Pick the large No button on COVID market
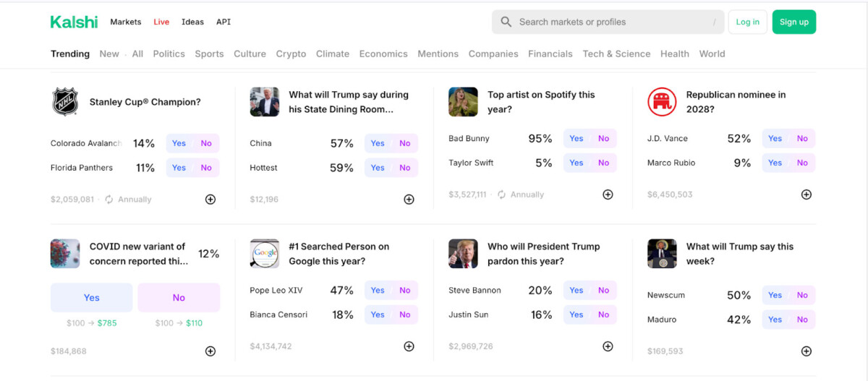868x381 pixels. pos(179,297)
